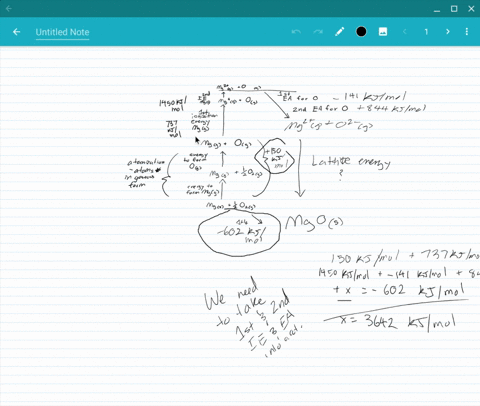Open the three-dot overflow menu
This screenshot has width=480, height=406.
click(x=467, y=32)
